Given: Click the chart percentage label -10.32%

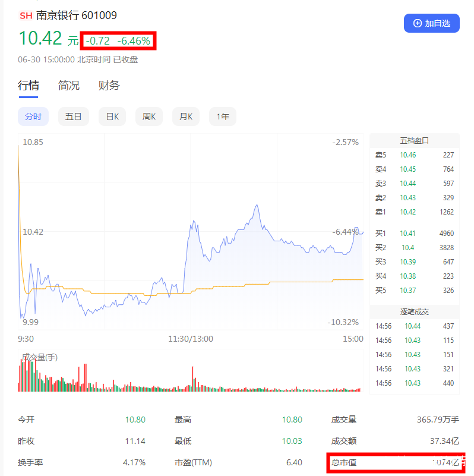Looking at the screenshot, I should [343, 322].
